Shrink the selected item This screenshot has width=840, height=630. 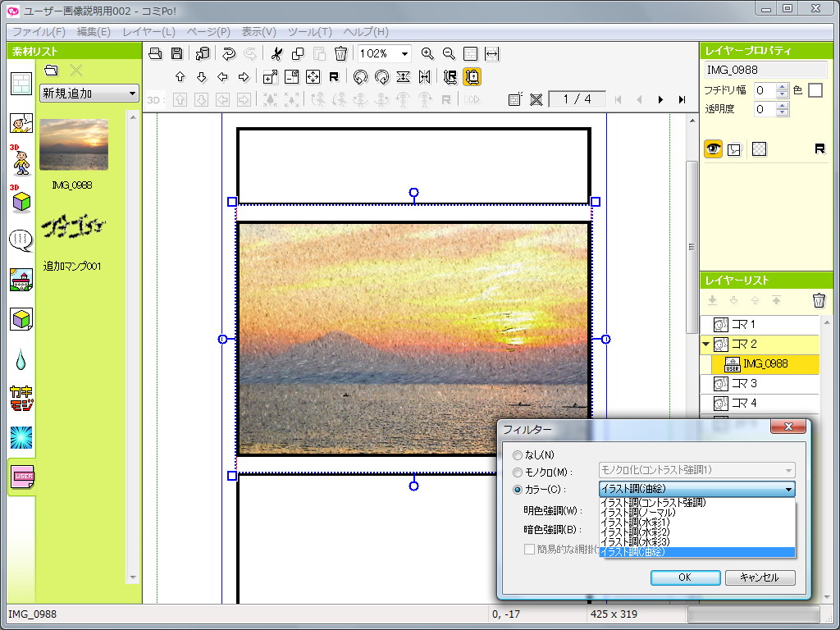[291, 76]
